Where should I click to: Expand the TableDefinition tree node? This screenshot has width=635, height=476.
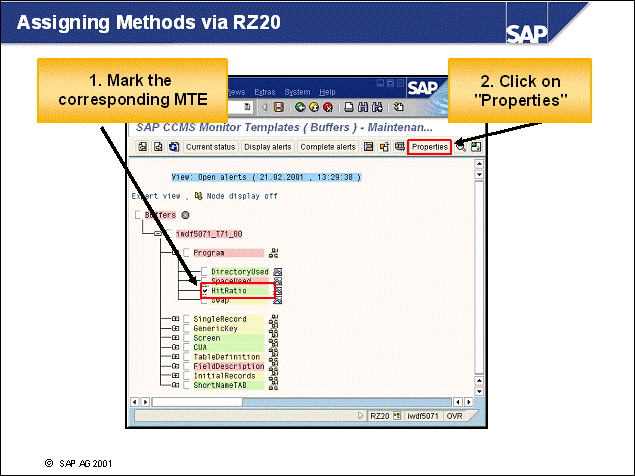[x=175, y=357]
